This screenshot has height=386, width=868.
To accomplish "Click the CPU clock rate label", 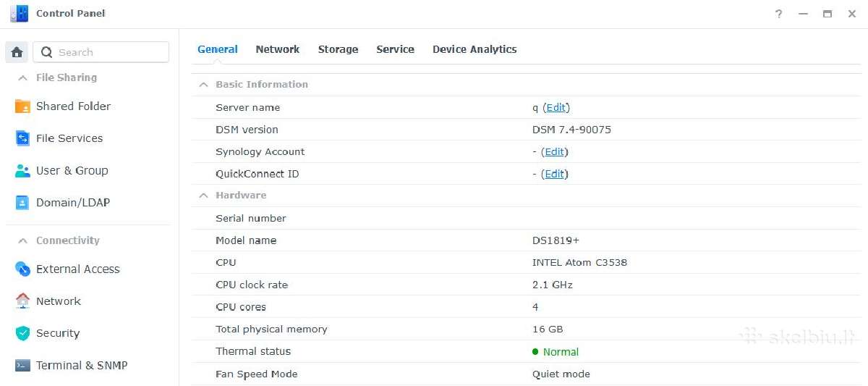I will point(252,285).
